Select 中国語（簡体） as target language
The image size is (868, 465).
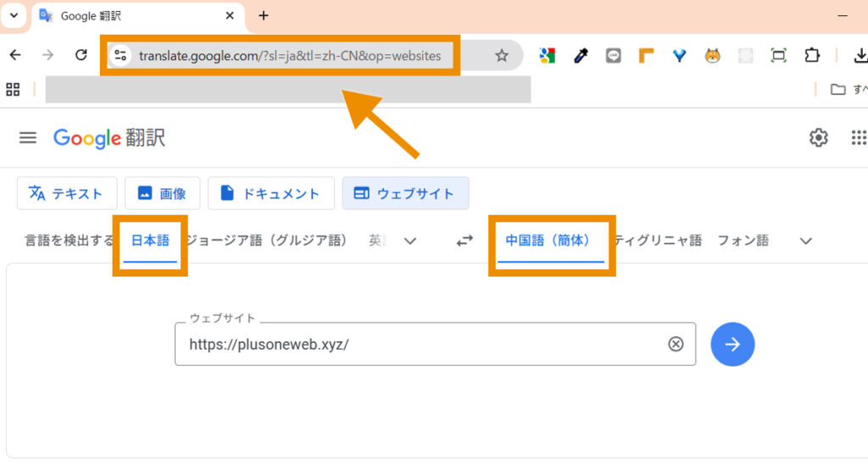pos(547,241)
